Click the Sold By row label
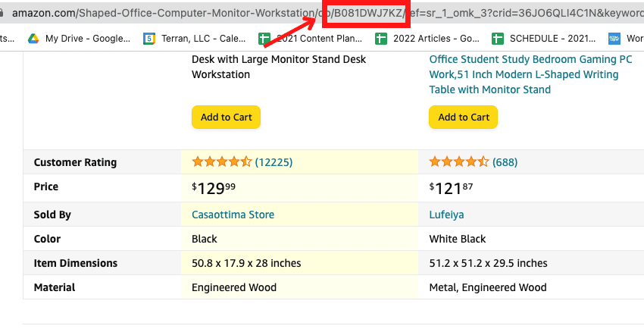 pos(52,215)
